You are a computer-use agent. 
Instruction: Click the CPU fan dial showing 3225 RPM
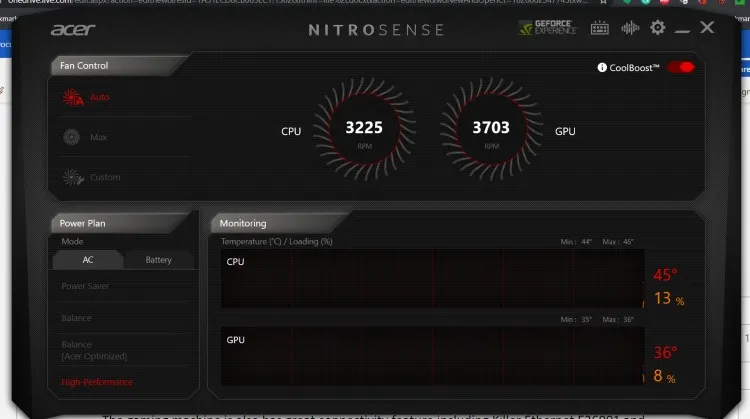tap(364, 129)
